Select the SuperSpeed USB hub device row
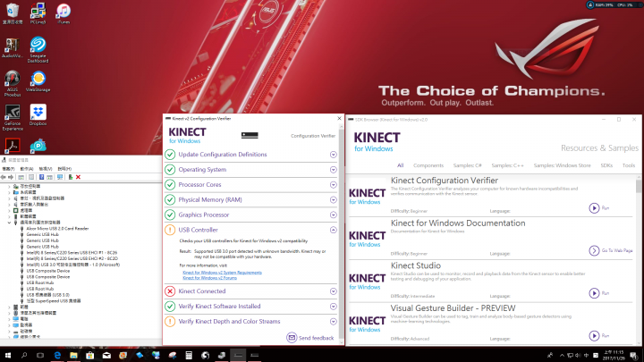This screenshot has height=362, width=644. (54, 301)
